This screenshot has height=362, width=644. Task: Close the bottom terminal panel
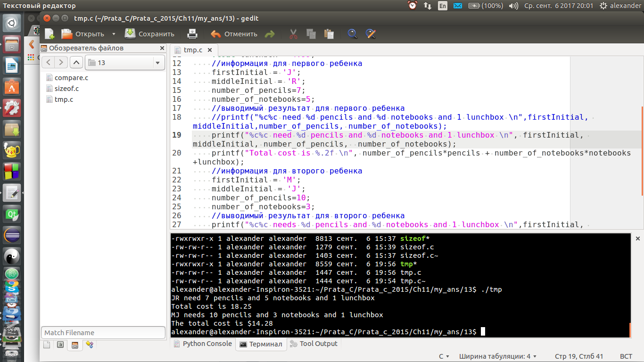pyautogui.click(x=637, y=239)
